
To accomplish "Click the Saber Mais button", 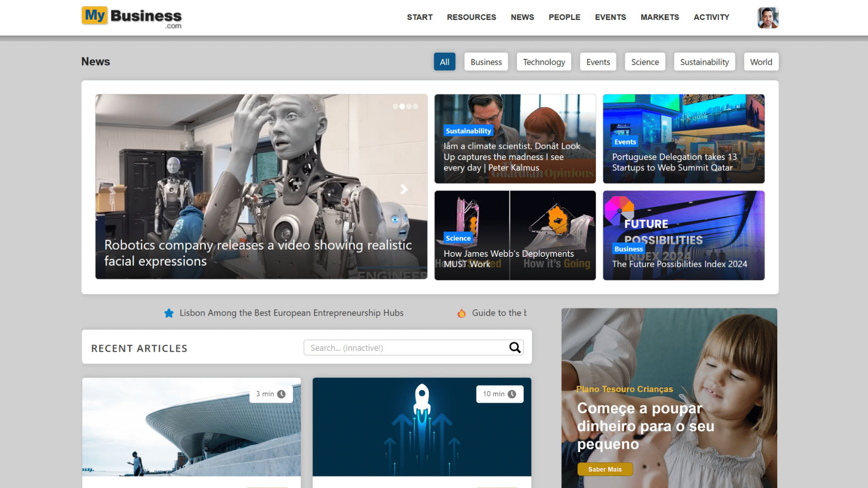I will [x=605, y=469].
